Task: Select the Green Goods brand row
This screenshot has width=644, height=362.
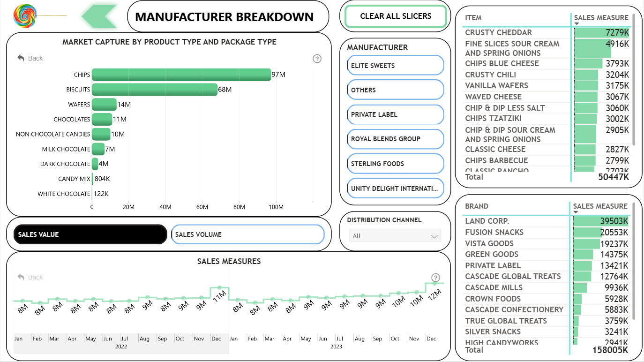Action: coord(547,254)
